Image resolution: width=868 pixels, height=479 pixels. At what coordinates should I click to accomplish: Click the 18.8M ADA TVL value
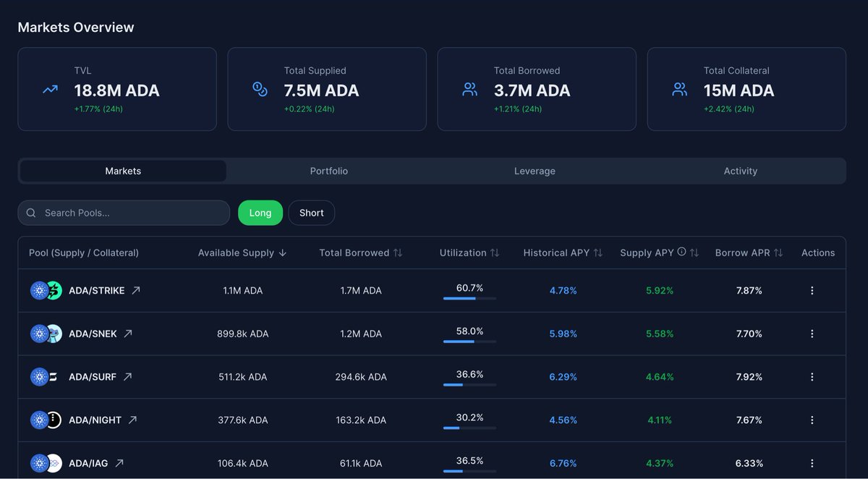coord(117,90)
